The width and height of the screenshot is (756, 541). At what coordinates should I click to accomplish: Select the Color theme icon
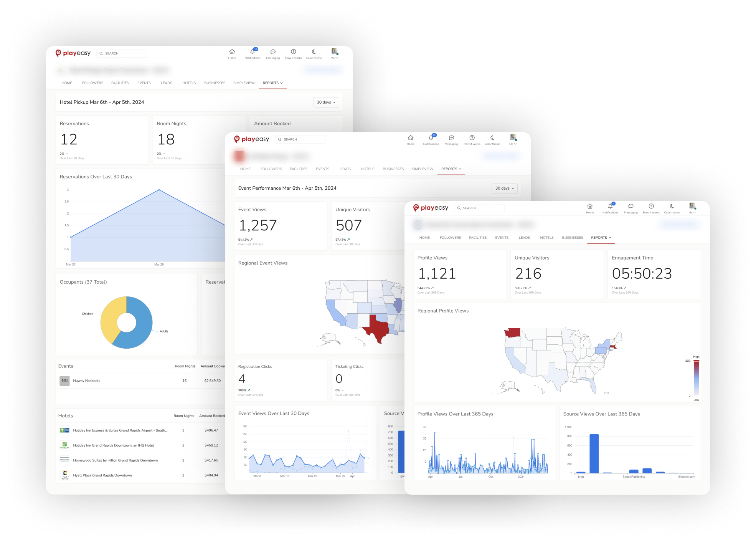click(672, 207)
